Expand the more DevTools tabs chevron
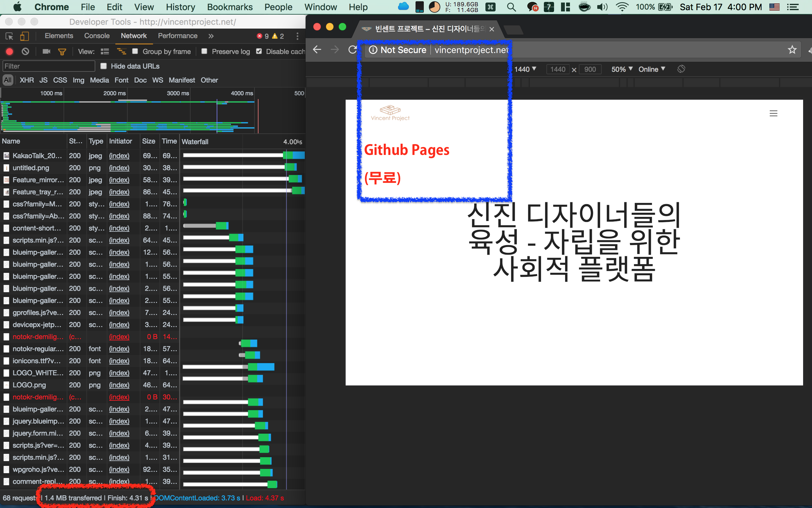 point(211,36)
